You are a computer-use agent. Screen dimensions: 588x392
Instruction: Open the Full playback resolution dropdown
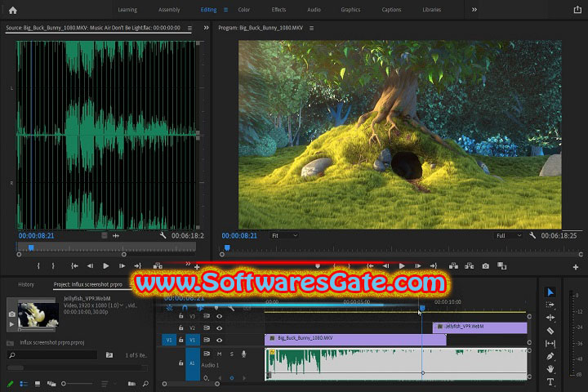[509, 235]
